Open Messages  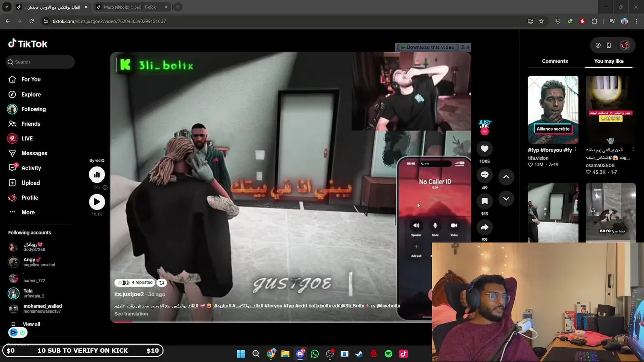pyautogui.click(x=27, y=153)
